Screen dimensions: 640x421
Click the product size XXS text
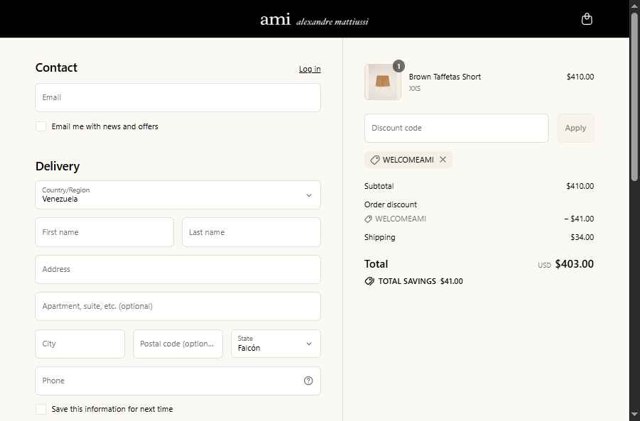(414, 89)
